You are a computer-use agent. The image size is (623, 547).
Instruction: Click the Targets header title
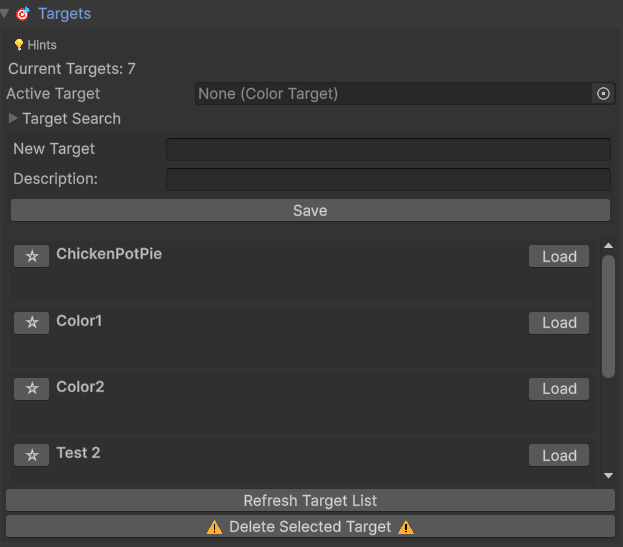pyautogui.click(x=64, y=14)
